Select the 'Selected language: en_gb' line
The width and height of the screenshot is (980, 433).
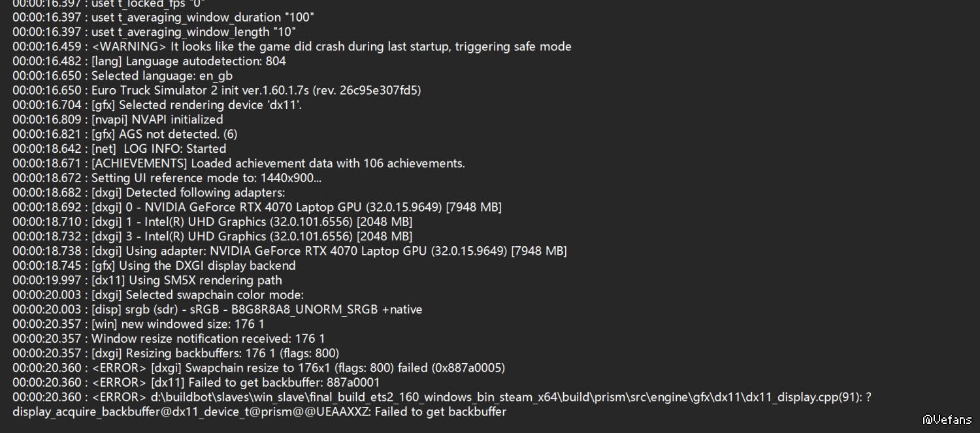(x=123, y=76)
